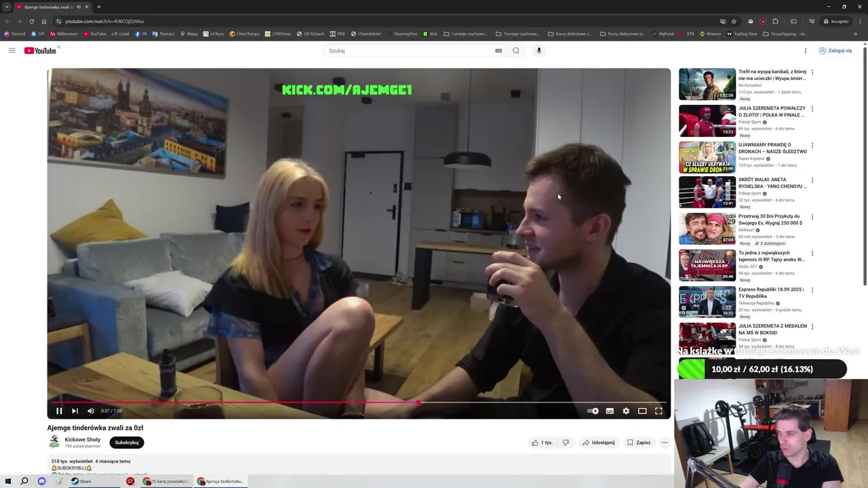
Task: Open more actions menu below the video
Action: 665,443
